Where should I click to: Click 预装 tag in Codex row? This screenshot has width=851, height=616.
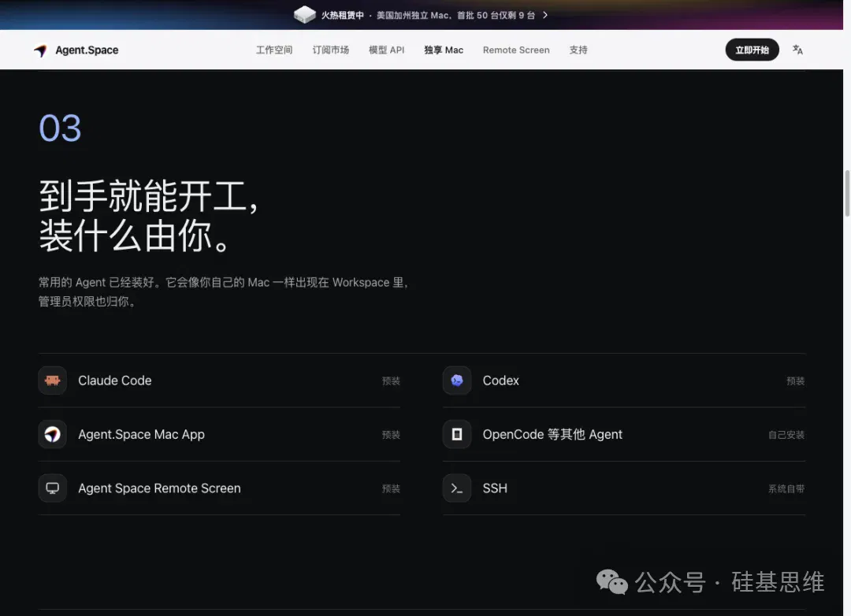click(x=795, y=381)
